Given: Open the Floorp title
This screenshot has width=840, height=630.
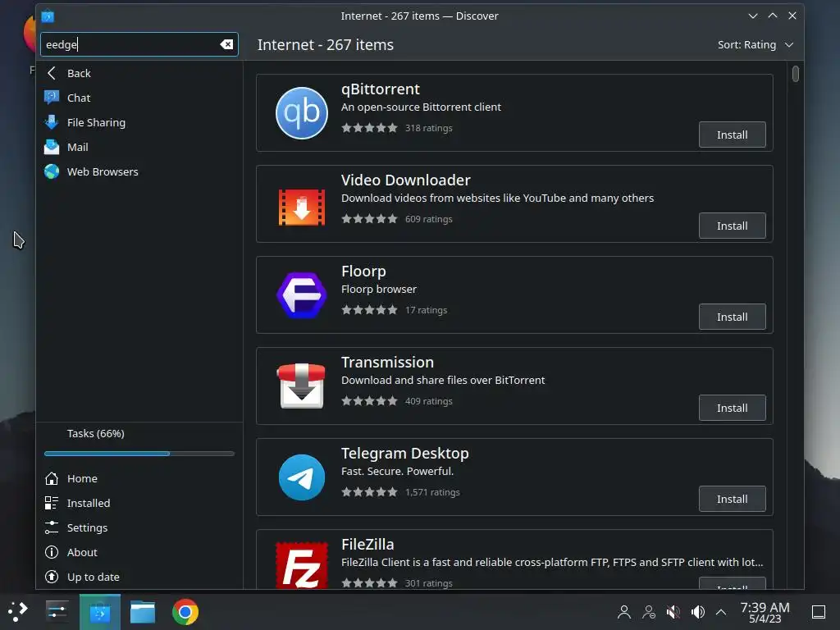Looking at the screenshot, I should pyautogui.click(x=363, y=271).
